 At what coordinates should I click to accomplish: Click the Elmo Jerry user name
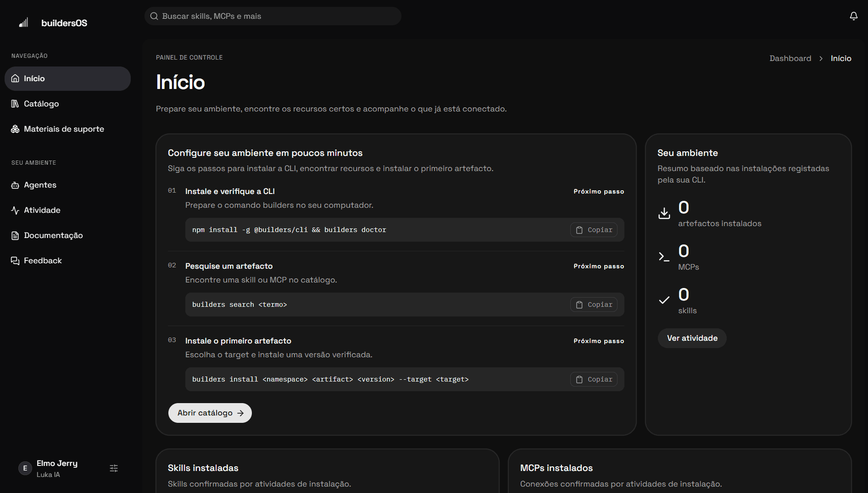[x=57, y=463]
